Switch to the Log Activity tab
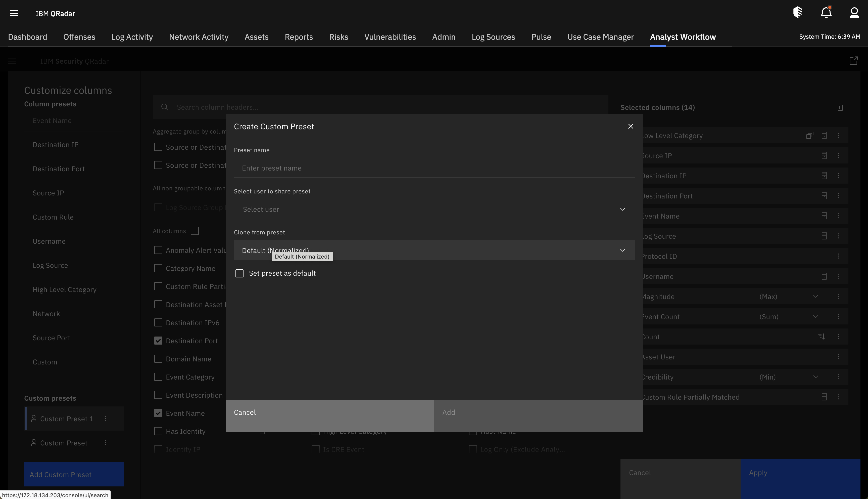The height and width of the screenshot is (499, 868). tap(132, 37)
